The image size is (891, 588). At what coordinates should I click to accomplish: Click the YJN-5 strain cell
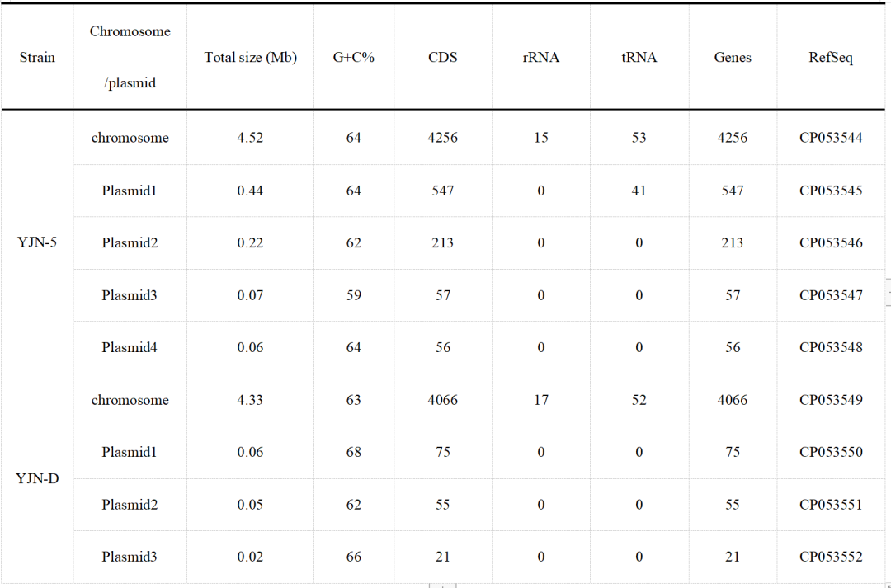tap(37, 242)
